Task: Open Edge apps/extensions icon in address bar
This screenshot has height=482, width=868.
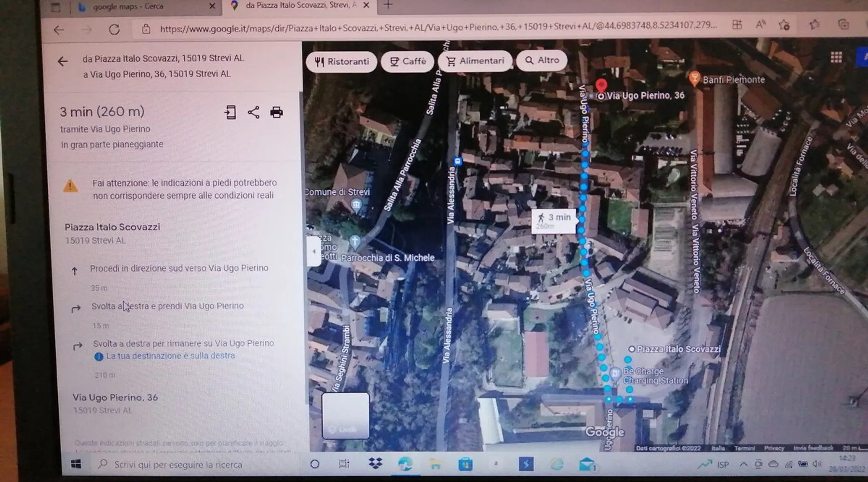Action: tap(737, 25)
